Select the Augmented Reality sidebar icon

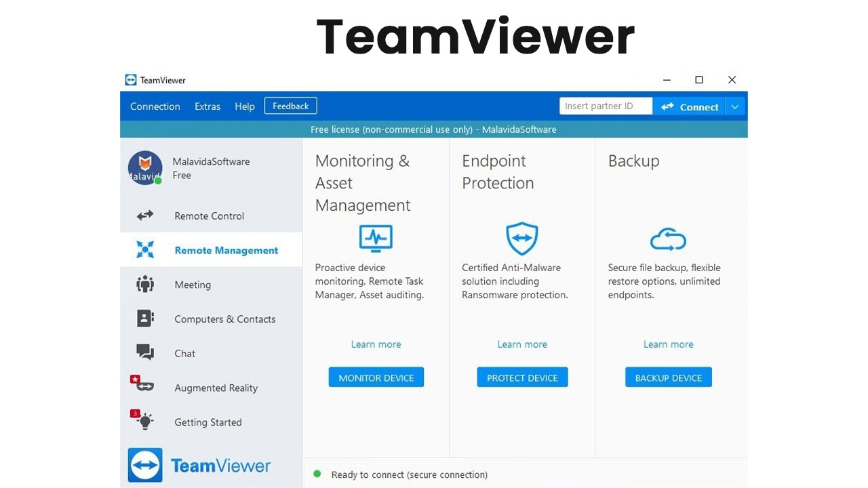[144, 388]
